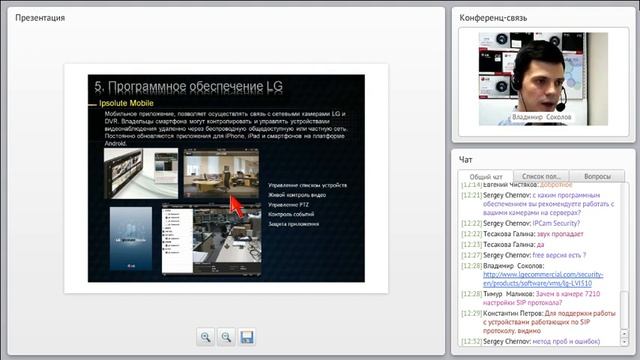Open the lgecommercial.com link in chat
Viewport: 640px width, 360px height.
[x=543, y=279]
